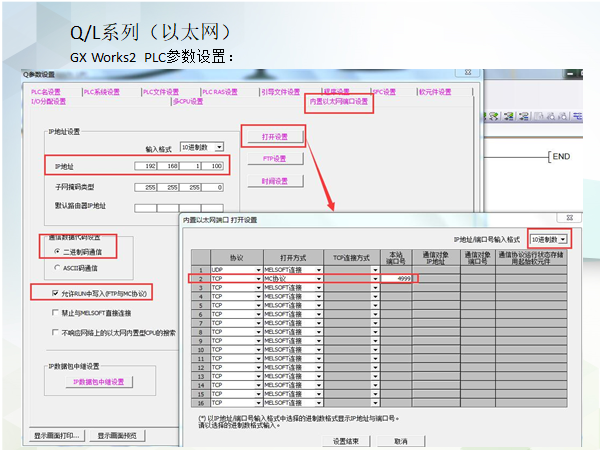Screen dimensions: 600x450
Task: Click 设置结束 to finish open settings
Action: click(346, 441)
